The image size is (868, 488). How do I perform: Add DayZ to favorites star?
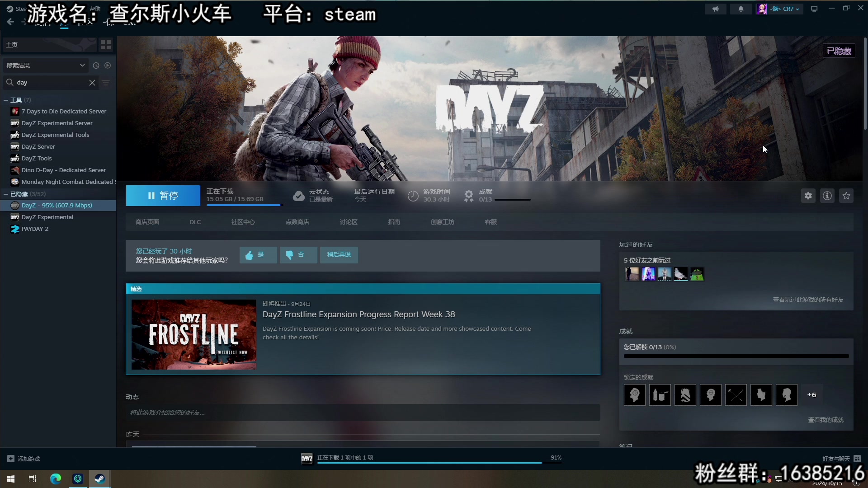point(846,196)
